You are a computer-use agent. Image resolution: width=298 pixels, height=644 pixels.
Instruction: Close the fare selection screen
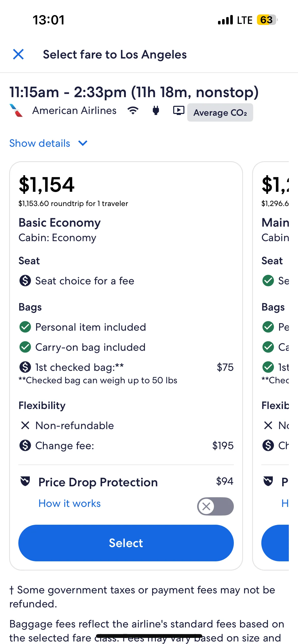click(x=18, y=54)
